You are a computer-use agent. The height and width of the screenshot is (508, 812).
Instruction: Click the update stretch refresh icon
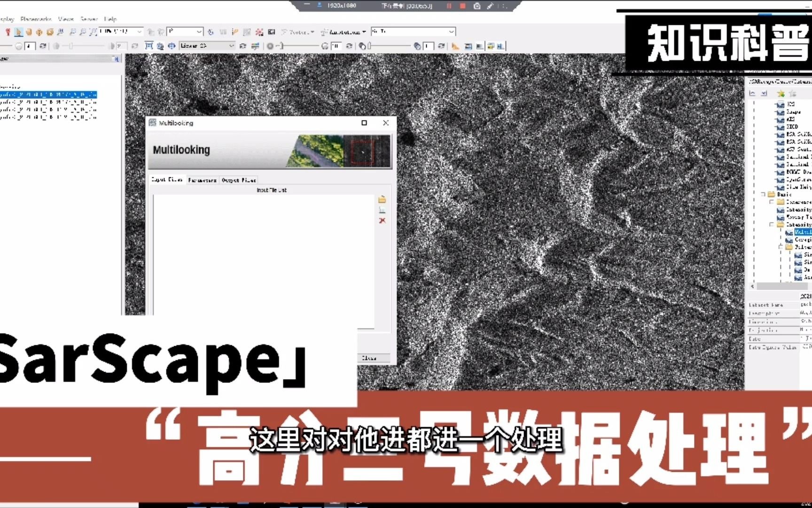(243, 46)
